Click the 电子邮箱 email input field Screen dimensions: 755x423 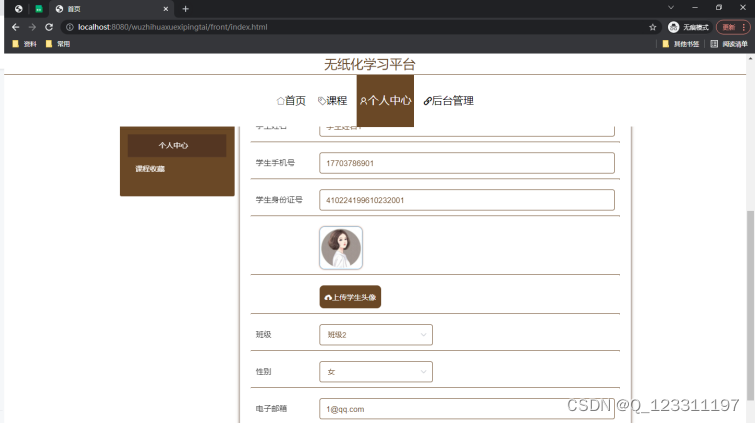pos(467,409)
